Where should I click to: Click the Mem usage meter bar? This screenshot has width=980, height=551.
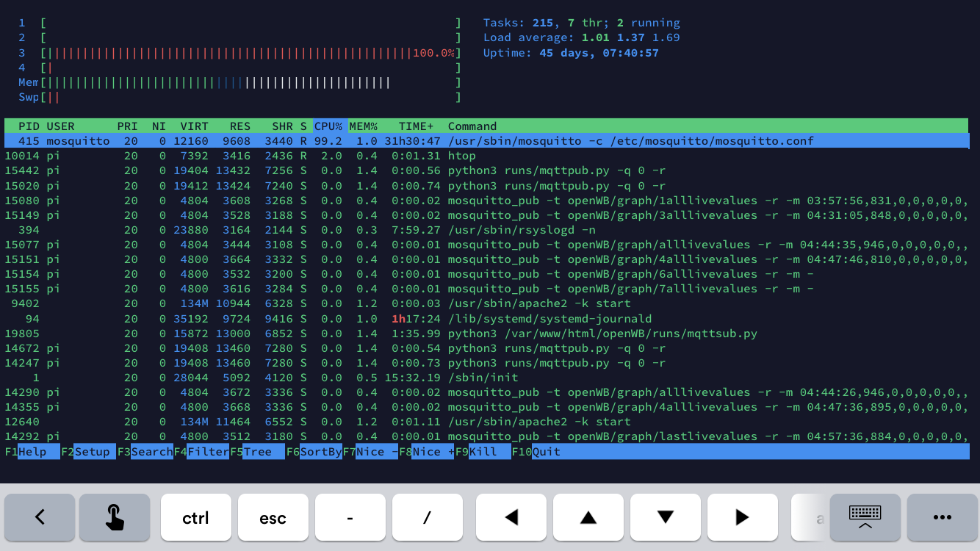[x=251, y=82]
